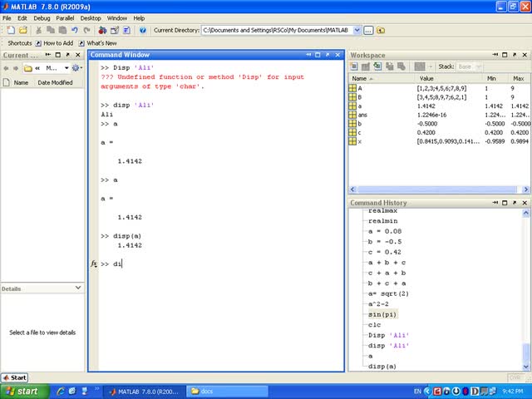Click the Undo arrow in toolbar
This screenshot has height=399, width=532.
coord(75,30)
